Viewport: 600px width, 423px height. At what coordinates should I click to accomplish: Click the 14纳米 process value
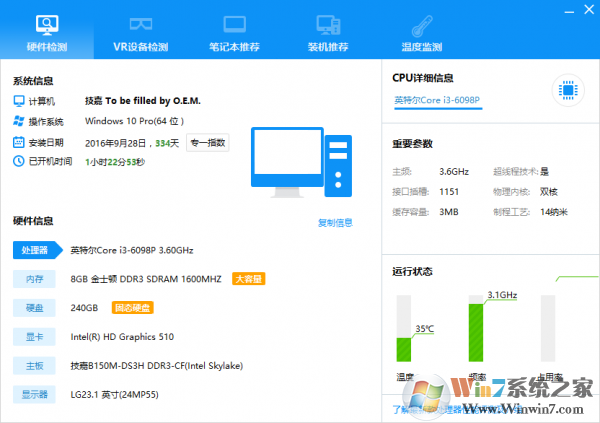[554, 212]
